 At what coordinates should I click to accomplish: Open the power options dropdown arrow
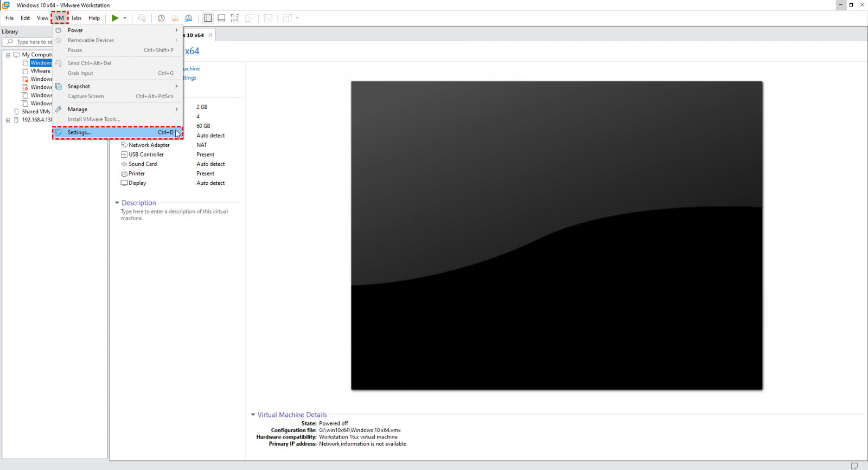pos(125,18)
